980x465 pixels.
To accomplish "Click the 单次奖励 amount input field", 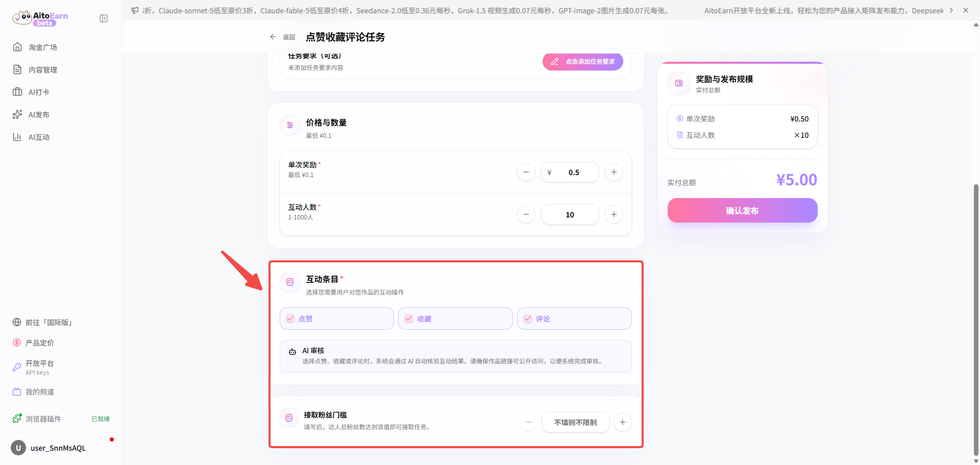I will 570,172.
